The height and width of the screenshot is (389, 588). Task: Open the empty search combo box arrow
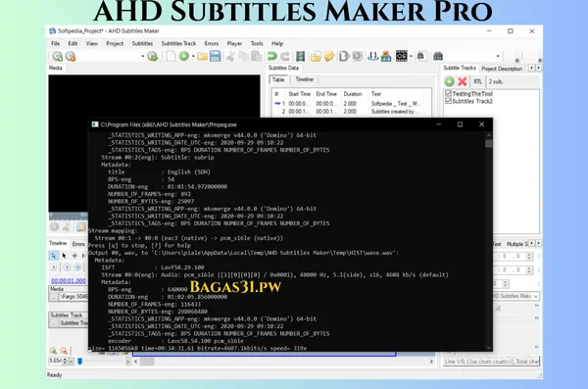[498, 56]
